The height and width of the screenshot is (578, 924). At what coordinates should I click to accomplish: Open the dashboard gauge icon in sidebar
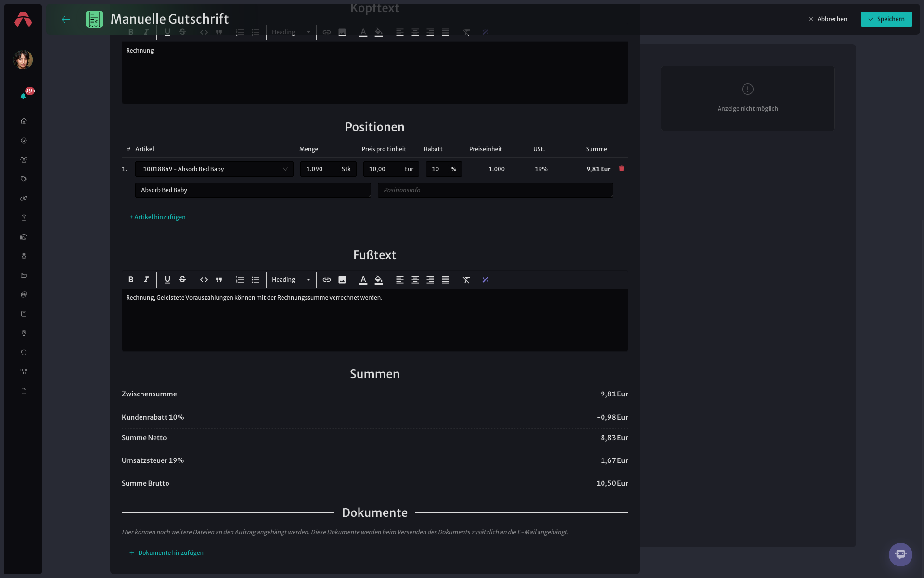[x=24, y=141]
